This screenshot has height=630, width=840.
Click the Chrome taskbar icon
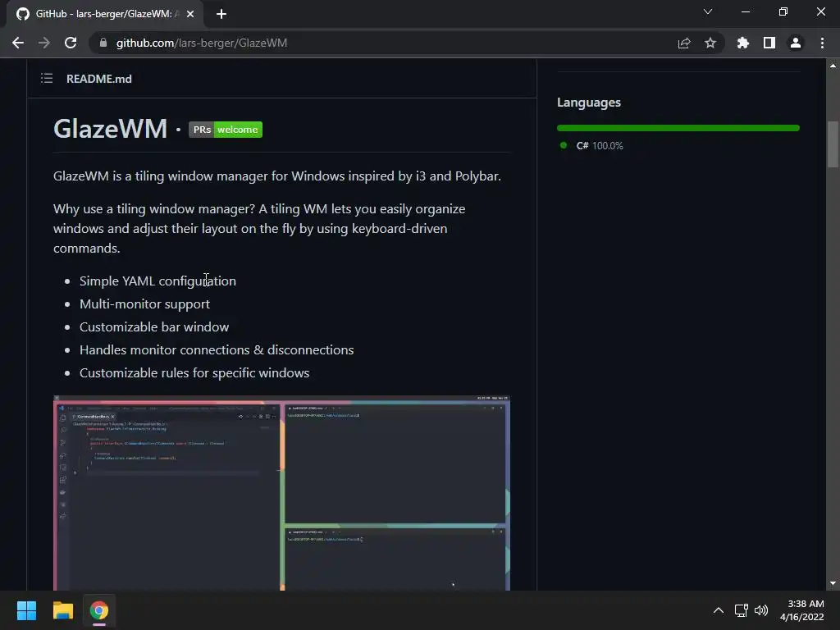(98, 610)
